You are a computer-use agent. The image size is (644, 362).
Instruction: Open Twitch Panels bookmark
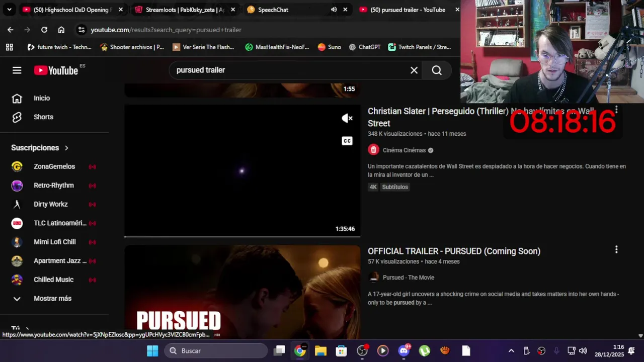coord(420,47)
